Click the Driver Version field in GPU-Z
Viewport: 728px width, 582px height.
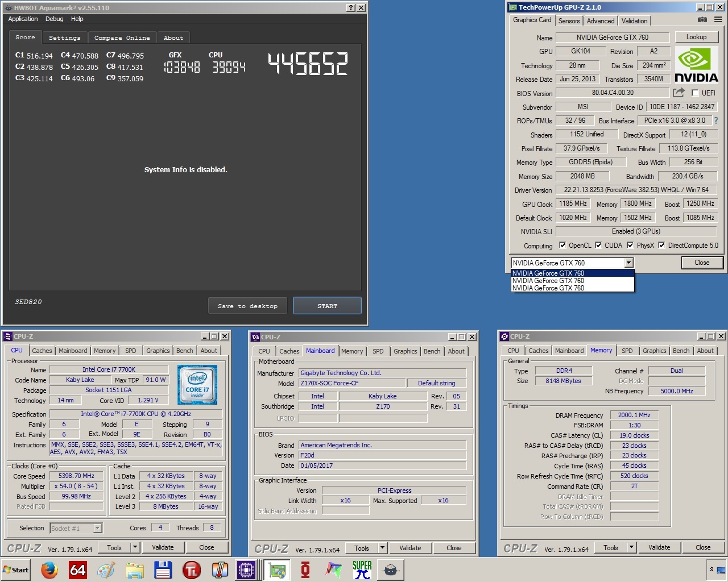click(x=636, y=190)
